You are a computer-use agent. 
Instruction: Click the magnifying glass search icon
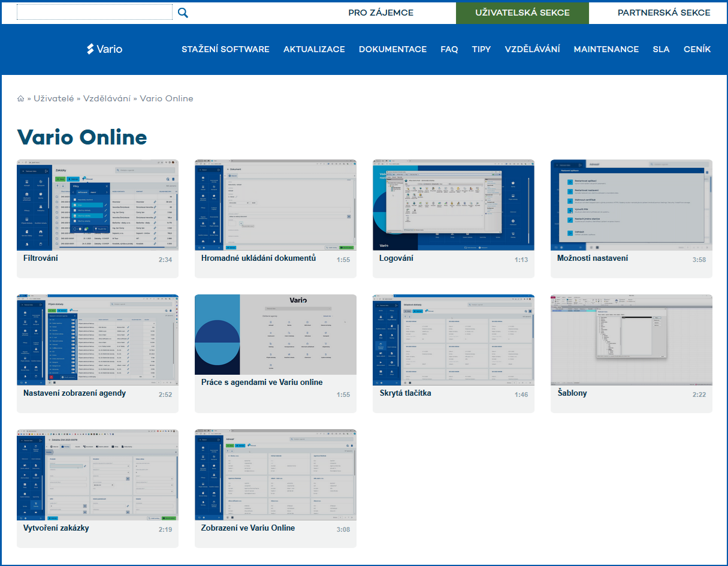coord(183,13)
